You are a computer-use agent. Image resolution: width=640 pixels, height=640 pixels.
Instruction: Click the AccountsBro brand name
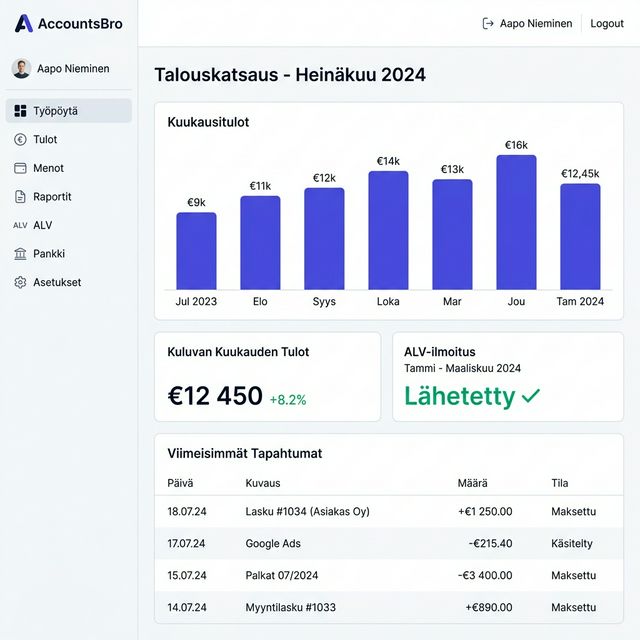80,24
